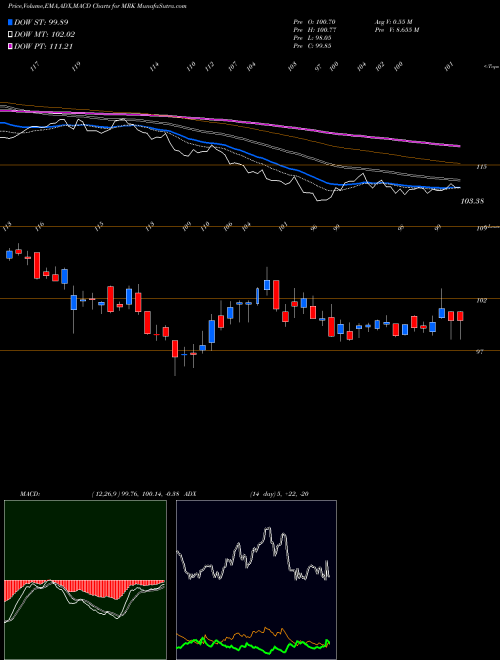The image size is (500, 660).
Task: Click the white DOW MT legend swatch
Action: click(11, 35)
